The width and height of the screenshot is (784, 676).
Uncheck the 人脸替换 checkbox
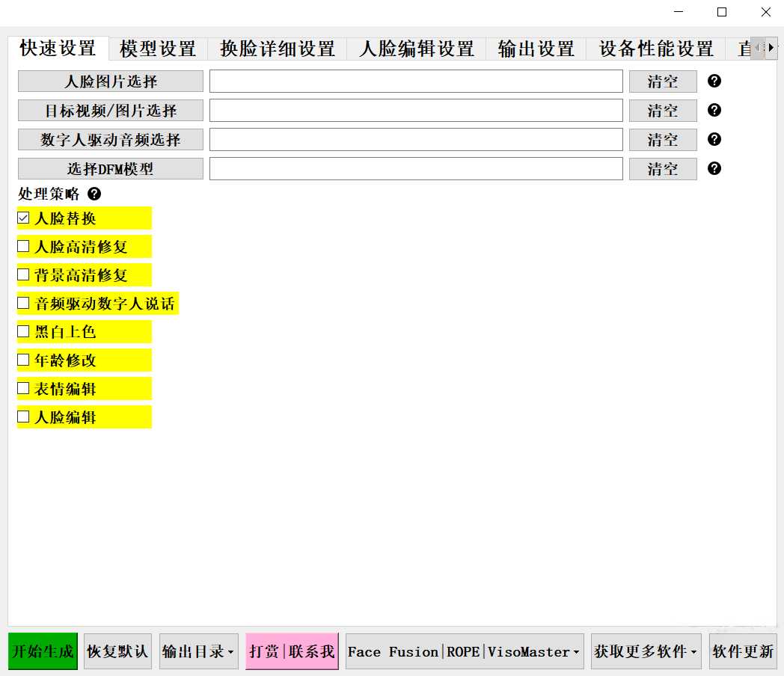click(23, 218)
